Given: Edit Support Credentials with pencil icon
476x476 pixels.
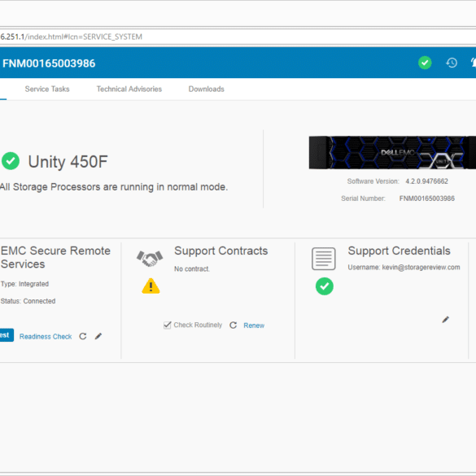Looking at the screenshot, I should click(445, 319).
